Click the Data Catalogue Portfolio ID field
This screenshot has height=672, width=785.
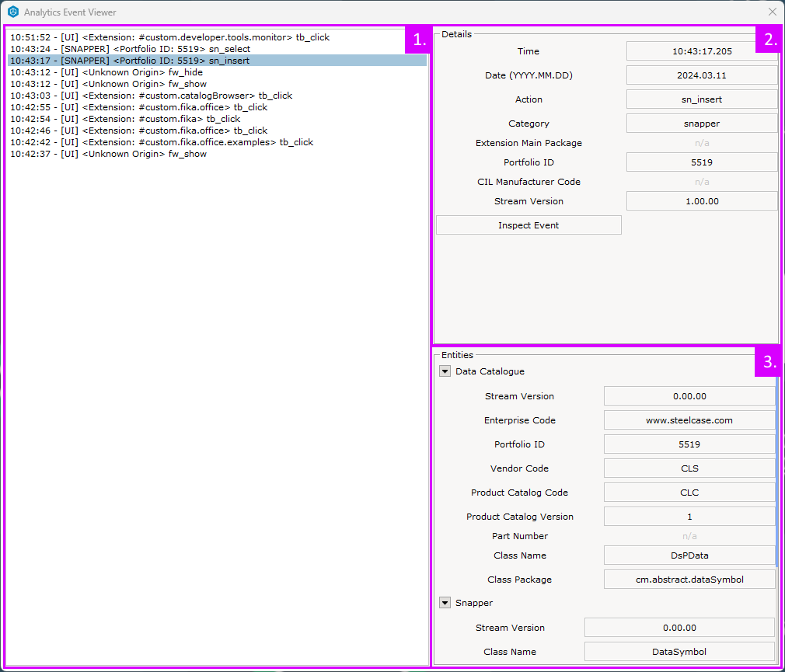pyautogui.click(x=689, y=444)
